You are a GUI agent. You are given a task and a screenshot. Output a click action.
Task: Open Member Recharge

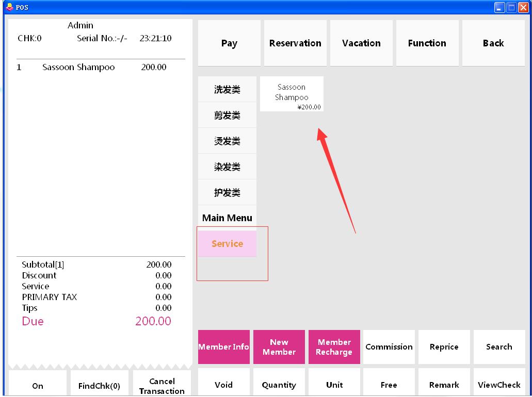pos(334,347)
